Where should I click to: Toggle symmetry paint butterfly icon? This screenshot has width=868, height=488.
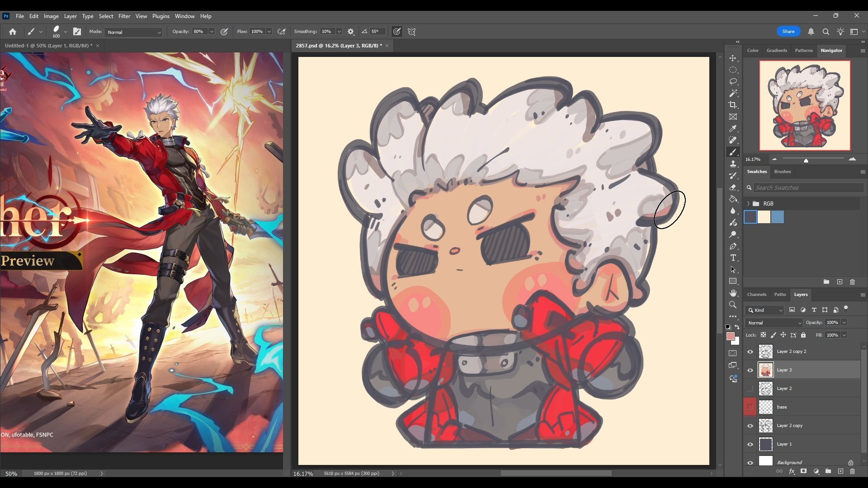point(411,32)
